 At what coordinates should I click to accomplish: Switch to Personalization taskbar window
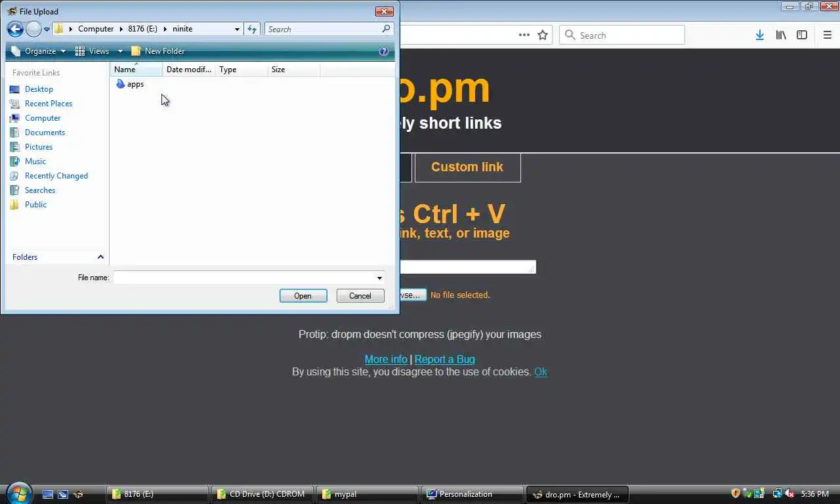click(x=472, y=494)
